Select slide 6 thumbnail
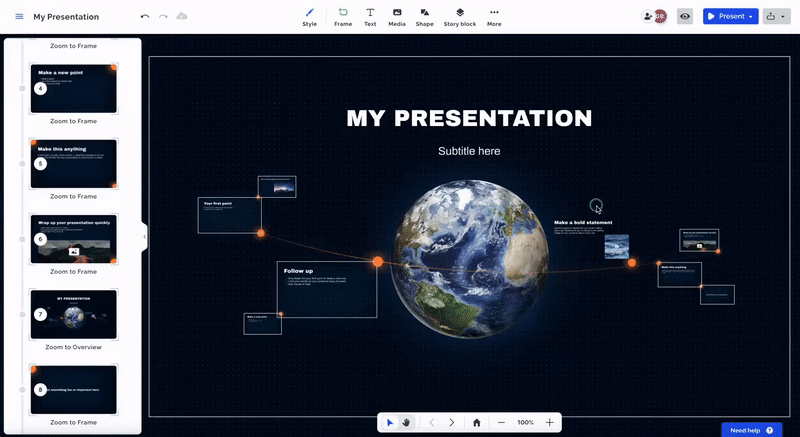The height and width of the screenshot is (437, 800). point(73,239)
